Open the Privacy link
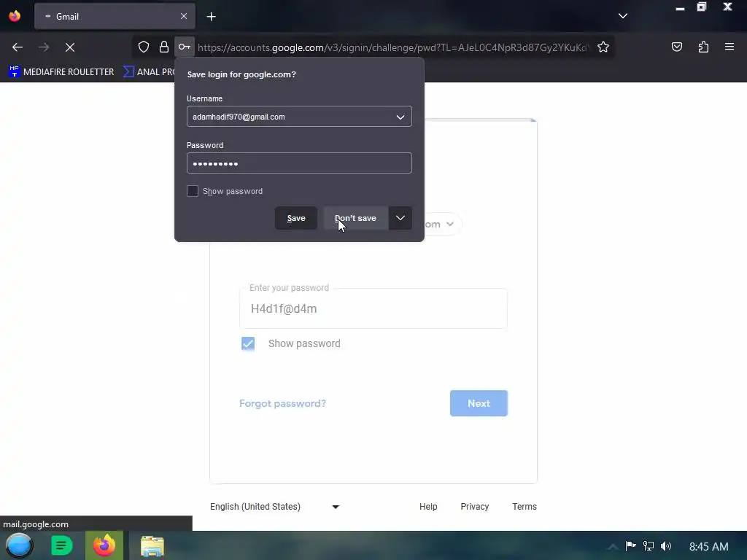Screen dimensions: 747x560 474,507
